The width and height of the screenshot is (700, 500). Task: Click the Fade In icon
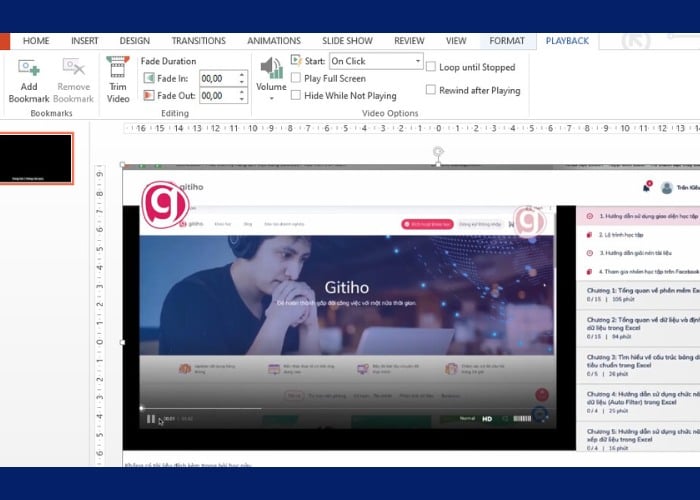click(x=149, y=78)
